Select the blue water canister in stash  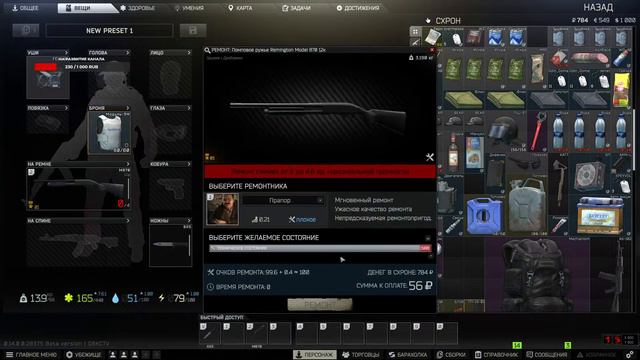coord(485,215)
